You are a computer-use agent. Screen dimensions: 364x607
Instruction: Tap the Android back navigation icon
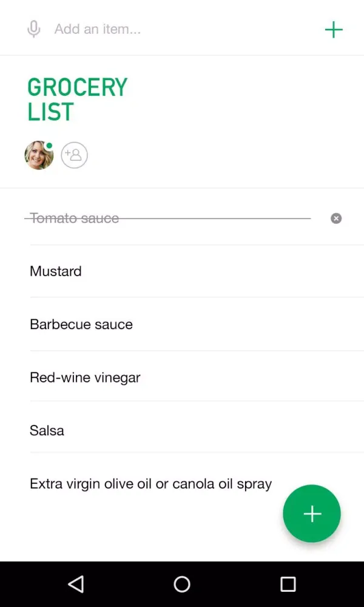coord(76,584)
